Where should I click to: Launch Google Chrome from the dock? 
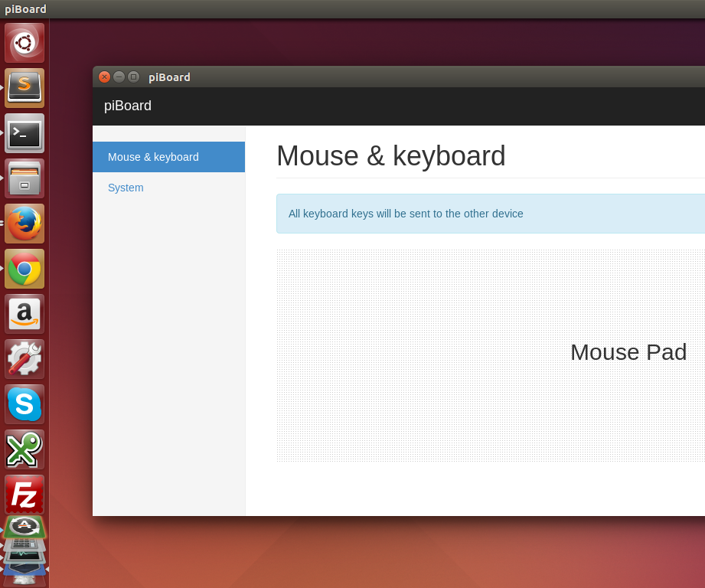pyautogui.click(x=24, y=269)
